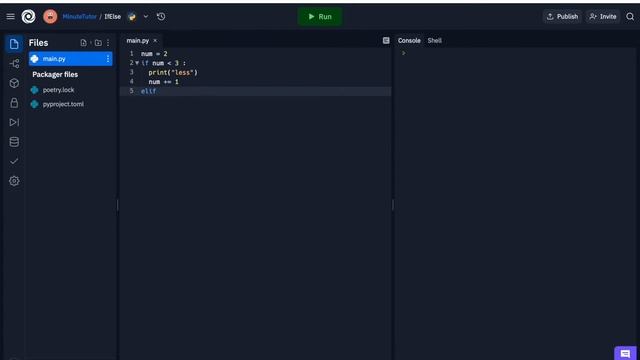Click the IfElse repl name

tap(113, 17)
